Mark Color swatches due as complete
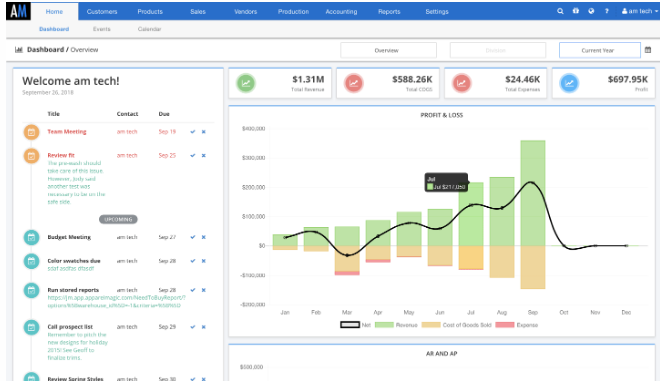 [x=193, y=261]
